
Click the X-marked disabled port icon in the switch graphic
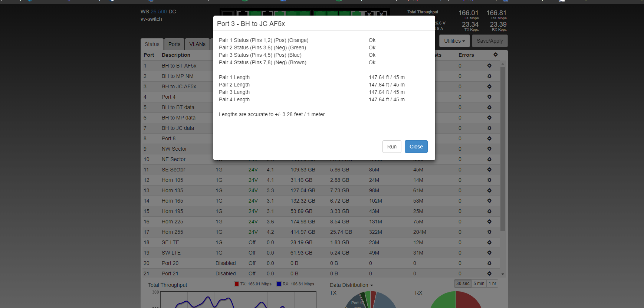tap(369, 14)
